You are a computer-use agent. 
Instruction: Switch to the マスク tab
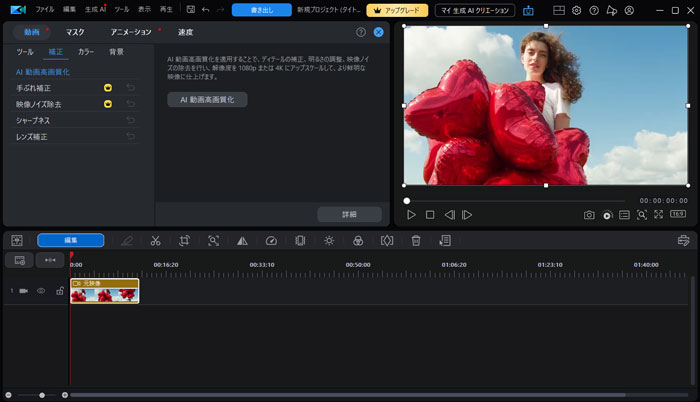point(75,32)
